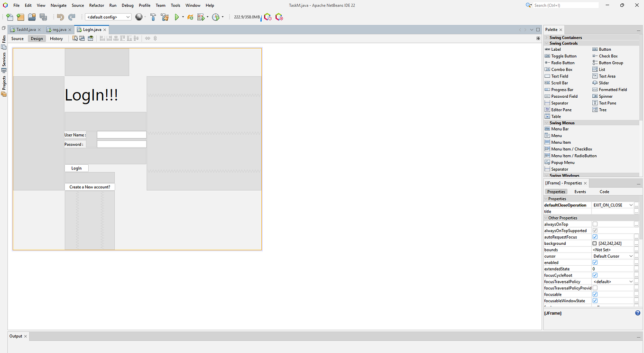The height and width of the screenshot is (353, 644).
Task: Click the Profile Project icon
Action: click(x=216, y=17)
